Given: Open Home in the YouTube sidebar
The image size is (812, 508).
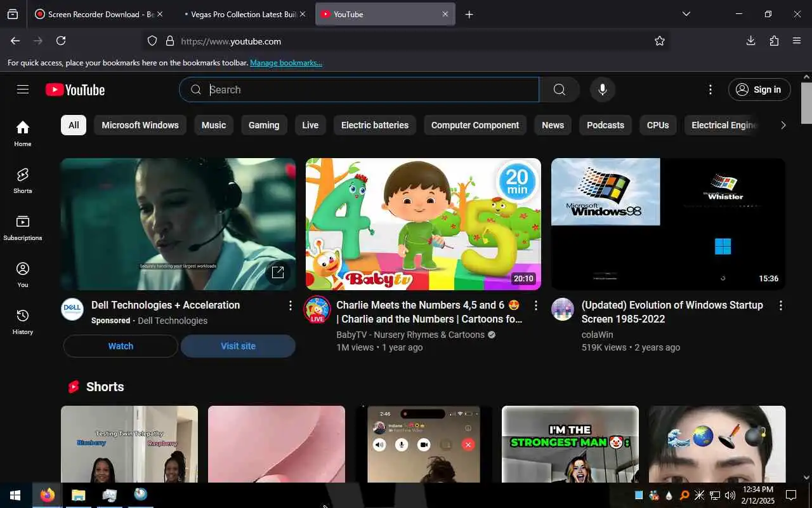Looking at the screenshot, I should coord(23,133).
